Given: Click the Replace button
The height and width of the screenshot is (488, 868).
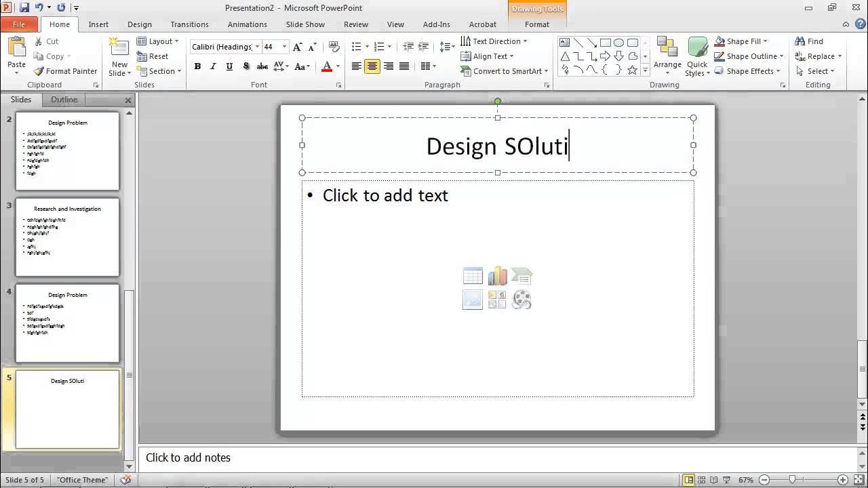Looking at the screenshot, I should [x=818, y=56].
